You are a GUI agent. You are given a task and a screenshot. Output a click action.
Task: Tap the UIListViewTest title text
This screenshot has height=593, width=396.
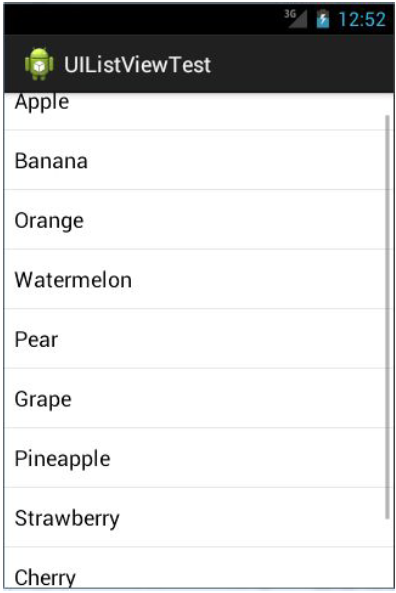click(x=137, y=65)
